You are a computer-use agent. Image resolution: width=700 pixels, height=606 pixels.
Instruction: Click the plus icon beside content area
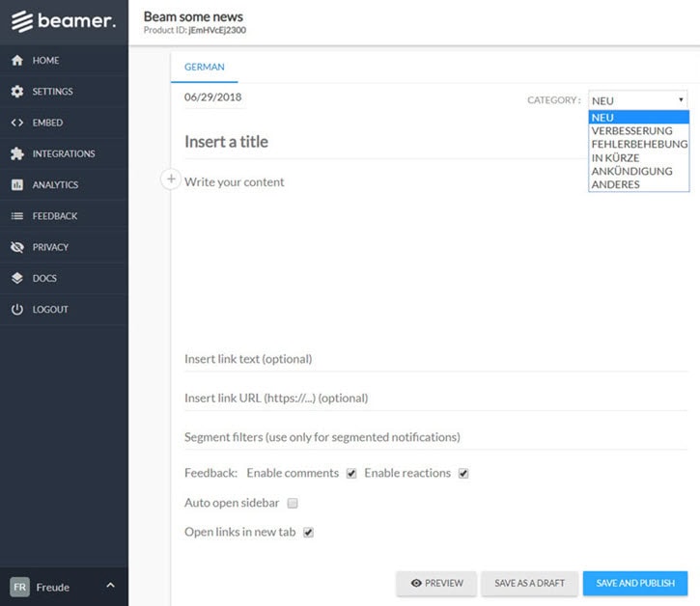pos(170,179)
